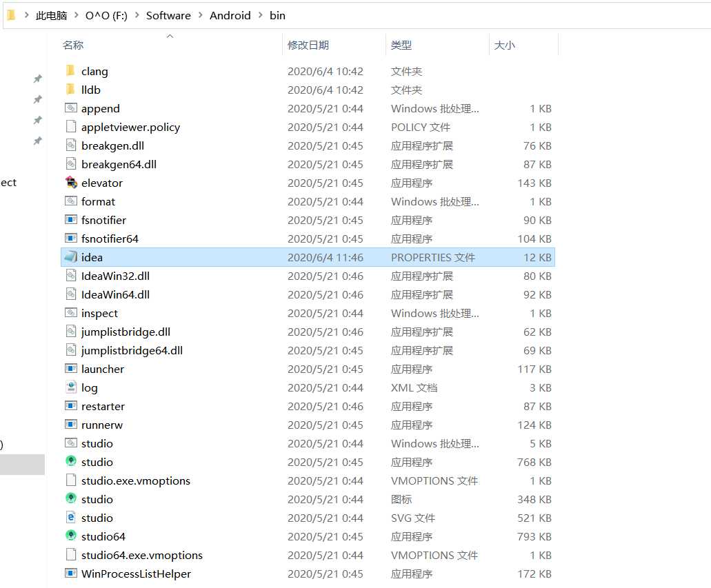Select the studio 5 KB batch file icon

coord(71,443)
